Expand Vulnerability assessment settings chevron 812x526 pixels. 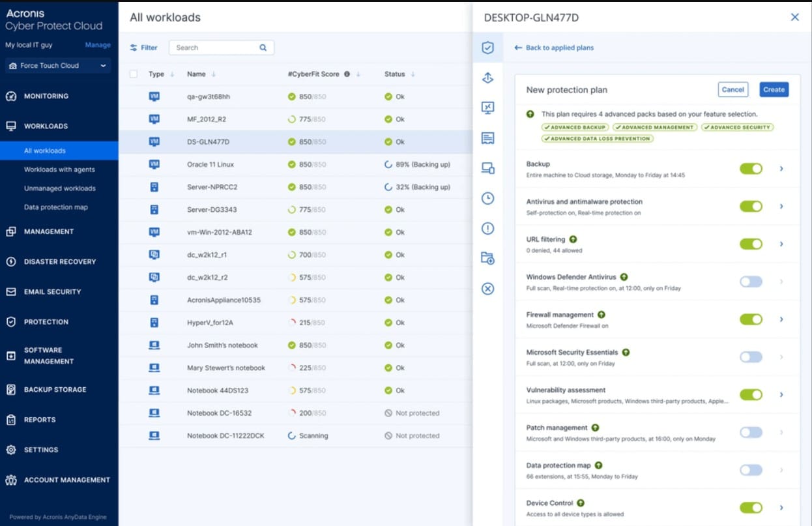coord(781,395)
